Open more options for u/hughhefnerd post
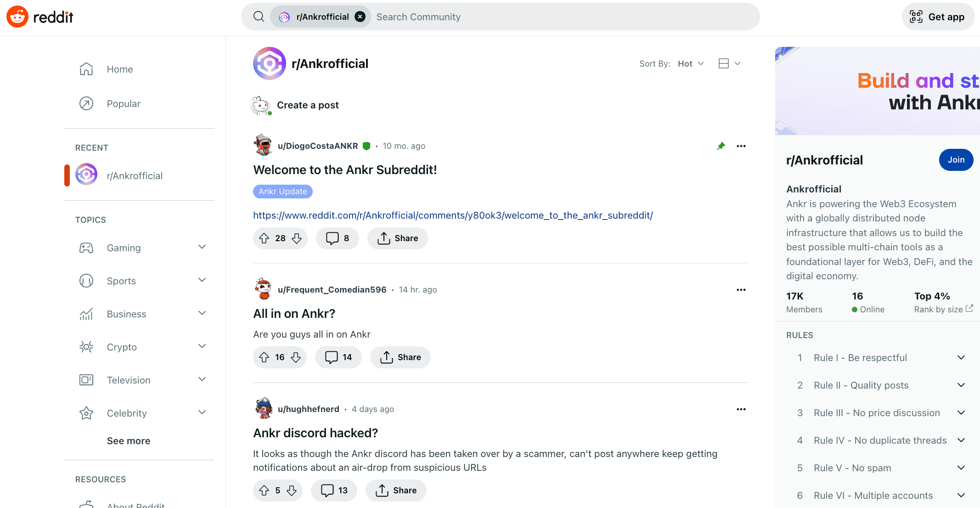 point(741,409)
